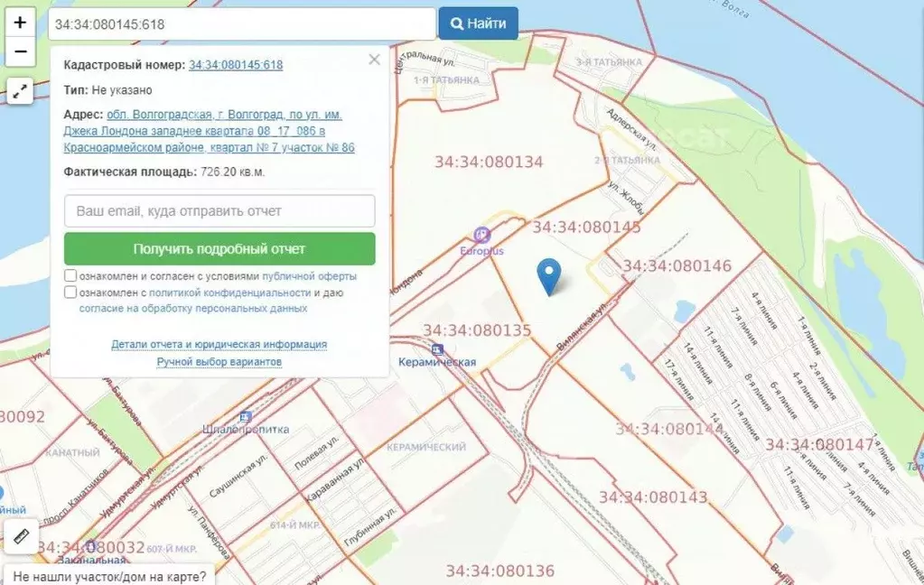Click the cadastral number search field
This screenshot has width=924, height=585.
click(242, 24)
